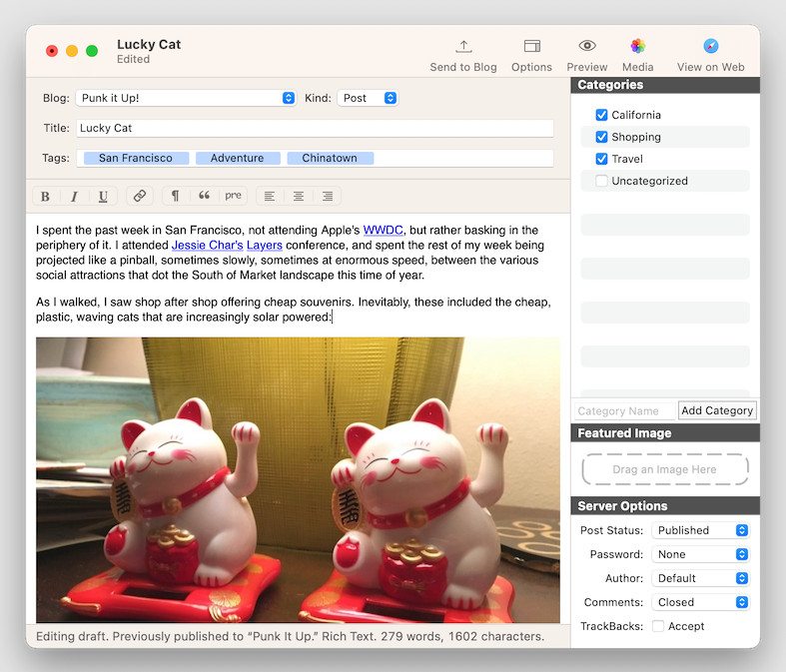The image size is (786, 672).
Task: Open the Kind dropdown showing Post
Action: tap(368, 98)
